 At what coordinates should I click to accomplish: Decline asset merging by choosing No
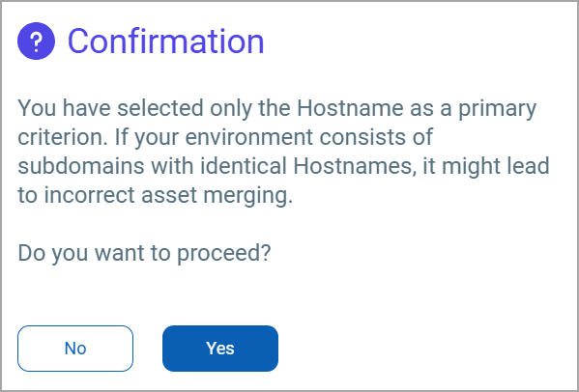pyautogui.click(x=75, y=349)
